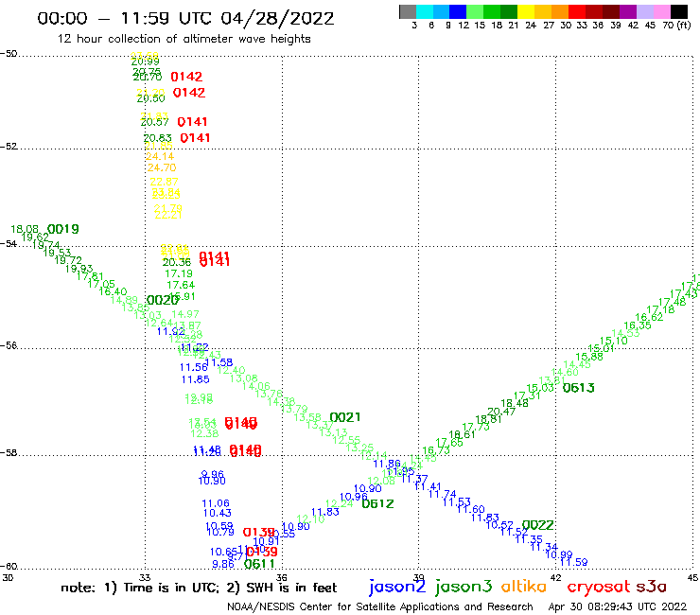Click the '10.43' wave height value
The image size is (700, 615).
(x=217, y=513)
